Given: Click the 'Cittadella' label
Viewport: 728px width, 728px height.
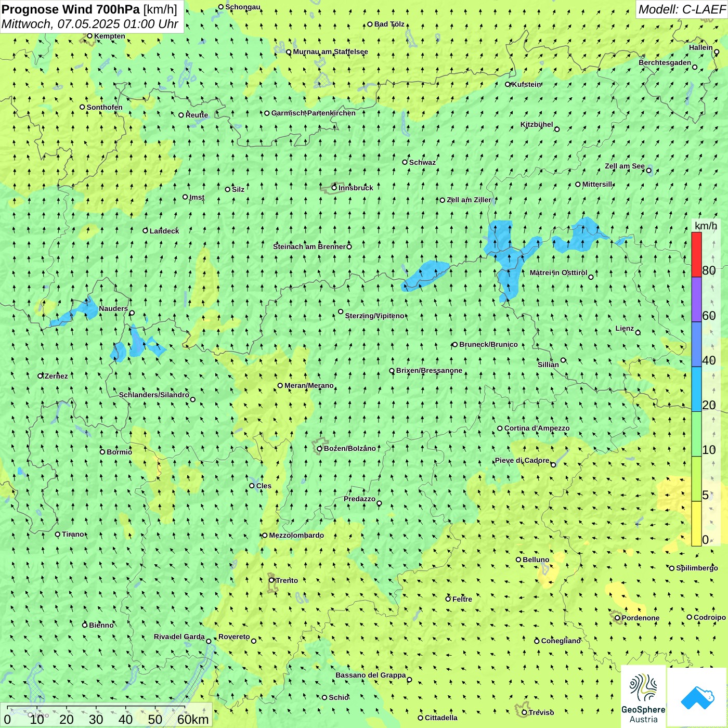Looking at the screenshot, I should (441, 718).
